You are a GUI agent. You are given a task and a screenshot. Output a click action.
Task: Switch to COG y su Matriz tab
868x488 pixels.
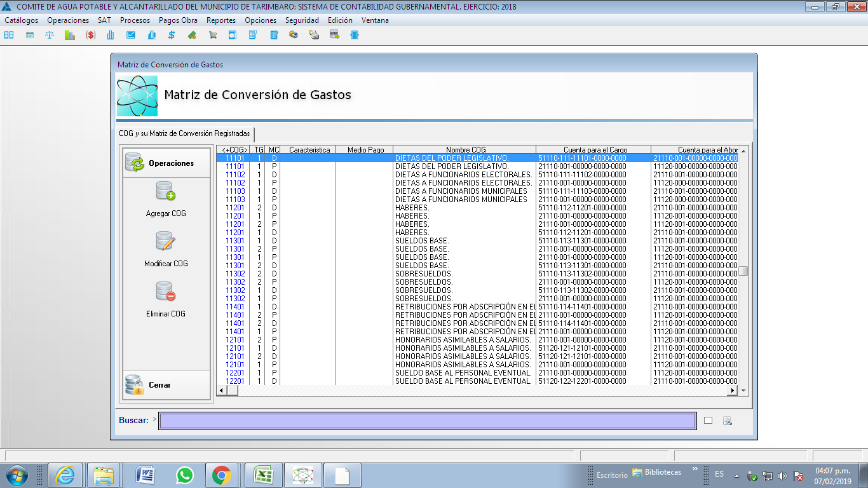(x=184, y=134)
